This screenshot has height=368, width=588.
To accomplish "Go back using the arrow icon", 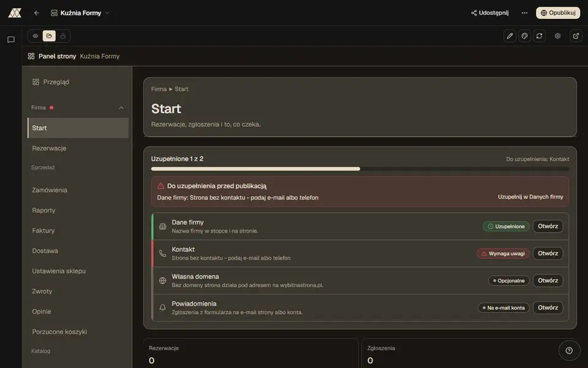I will pyautogui.click(x=36, y=13).
